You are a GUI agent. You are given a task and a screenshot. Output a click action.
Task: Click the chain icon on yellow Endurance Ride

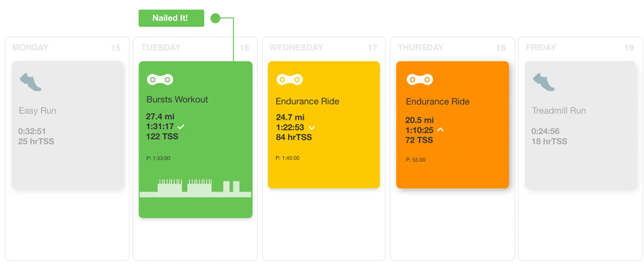coord(289,80)
